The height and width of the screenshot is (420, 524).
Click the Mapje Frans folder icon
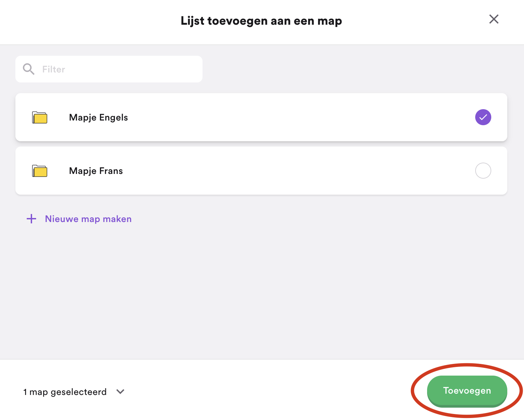tap(39, 171)
